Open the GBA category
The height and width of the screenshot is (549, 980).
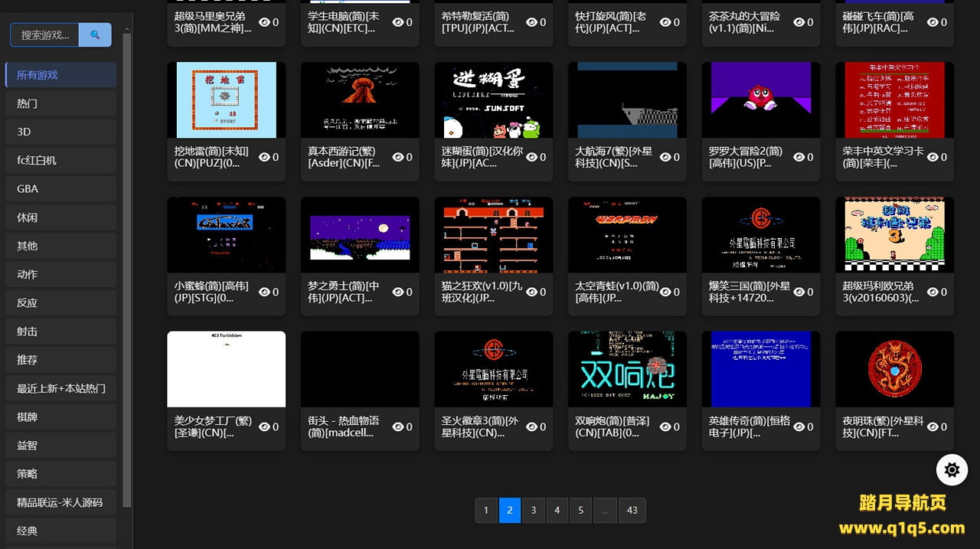(x=60, y=188)
